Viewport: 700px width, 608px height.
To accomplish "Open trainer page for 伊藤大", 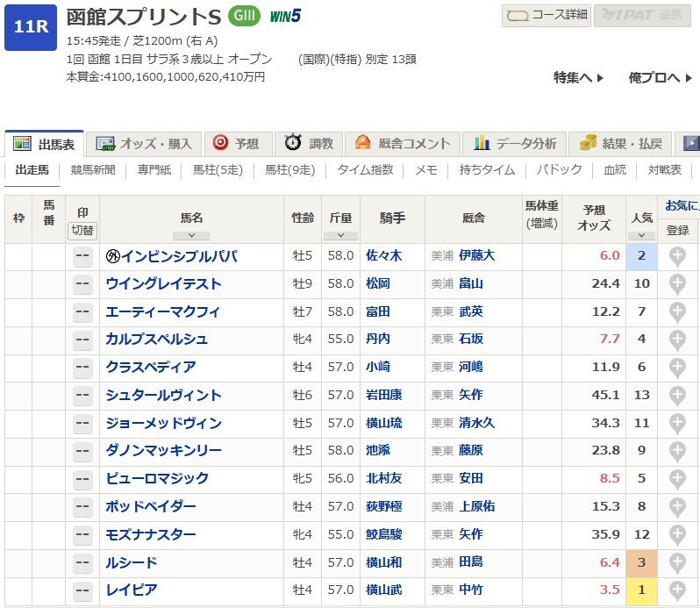I will 477,256.
